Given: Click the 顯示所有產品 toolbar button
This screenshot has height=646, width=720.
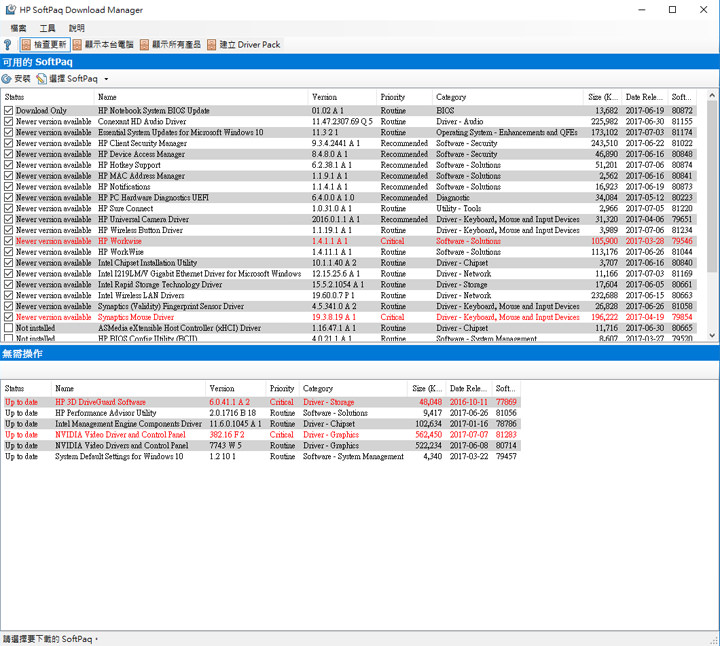Looking at the screenshot, I should click(170, 45).
